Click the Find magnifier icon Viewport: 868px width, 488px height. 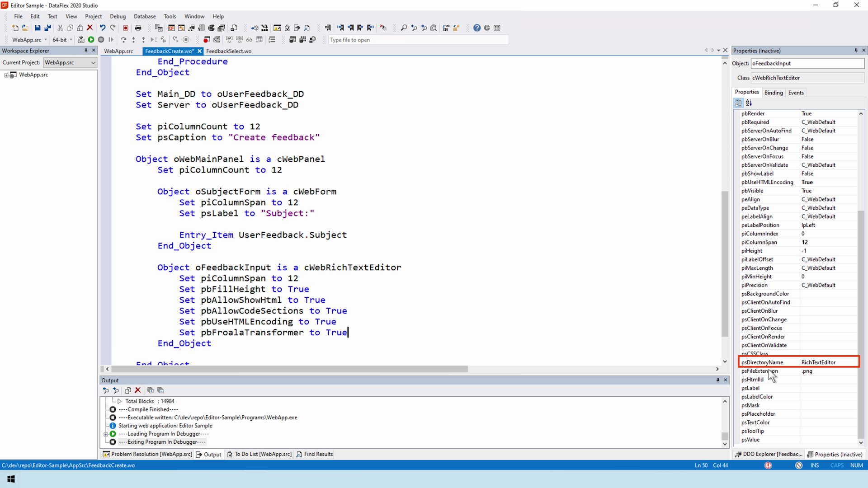tap(404, 28)
